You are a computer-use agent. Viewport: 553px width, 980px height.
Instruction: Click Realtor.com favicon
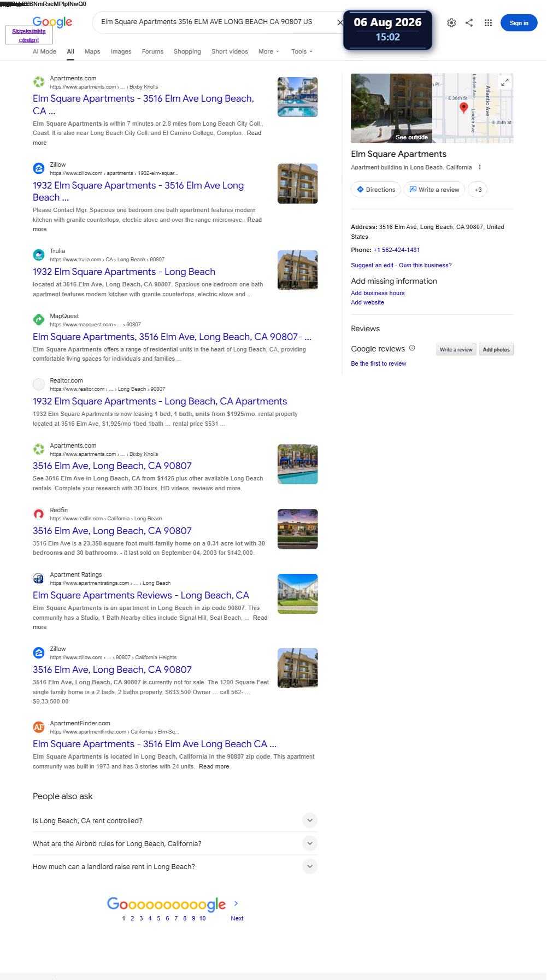point(39,384)
